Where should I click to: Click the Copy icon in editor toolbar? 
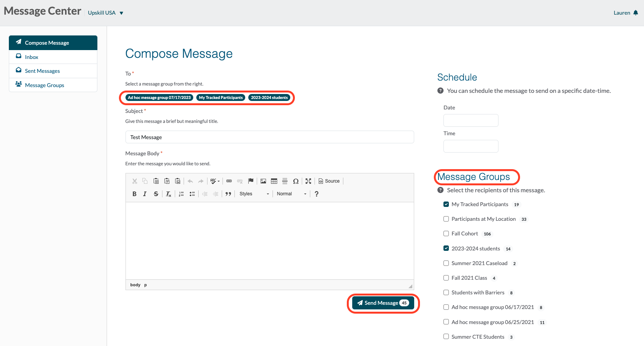click(145, 181)
